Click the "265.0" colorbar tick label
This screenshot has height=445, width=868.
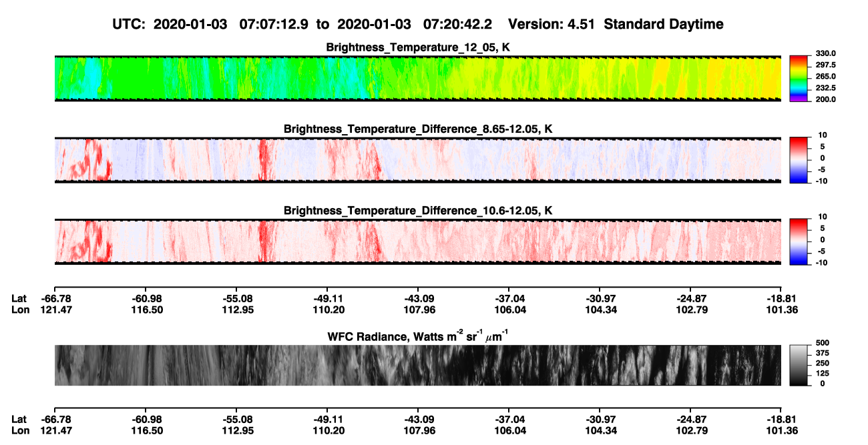(825, 77)
